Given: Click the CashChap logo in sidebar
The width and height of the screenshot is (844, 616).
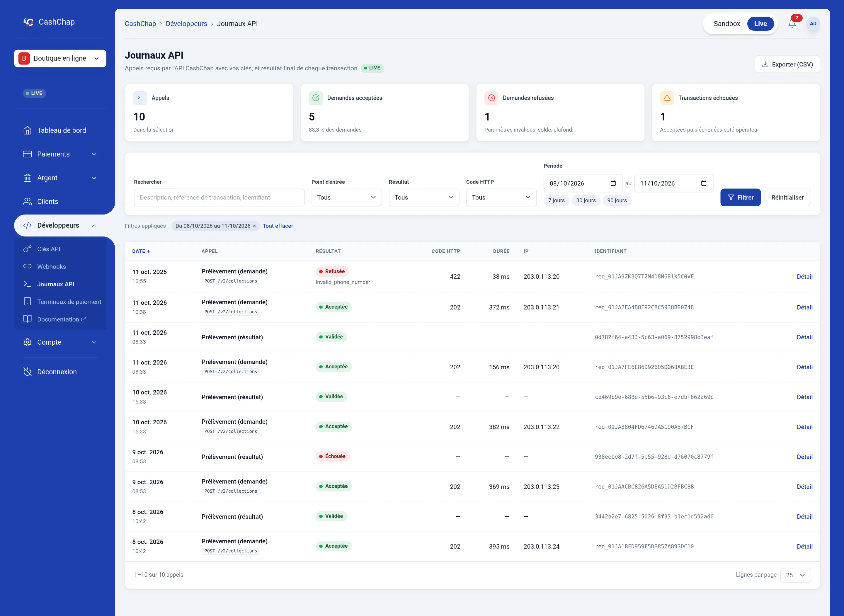Looking at the screenshot, I should [49, 22].
